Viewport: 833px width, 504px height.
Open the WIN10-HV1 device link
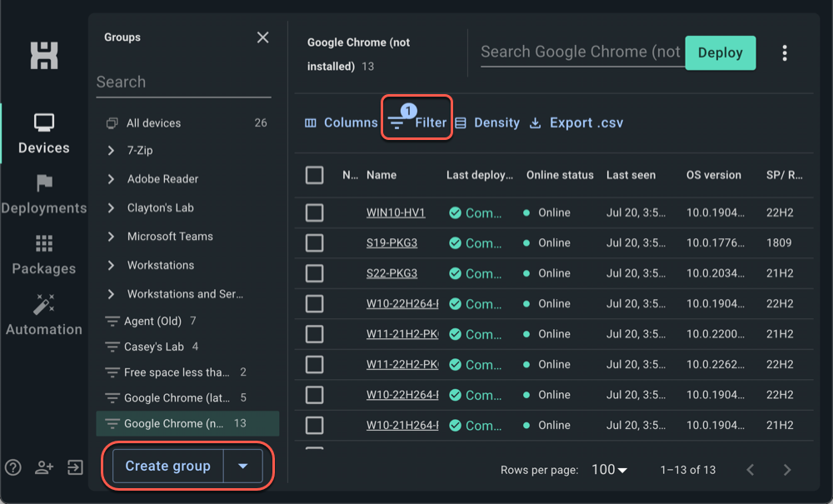coord(396,212)
